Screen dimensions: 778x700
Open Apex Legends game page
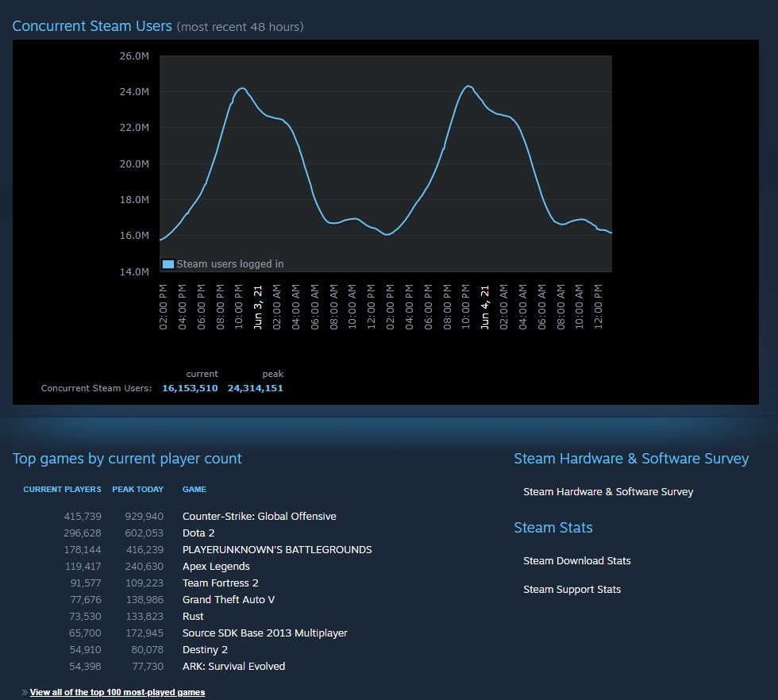tap(216, 566)
